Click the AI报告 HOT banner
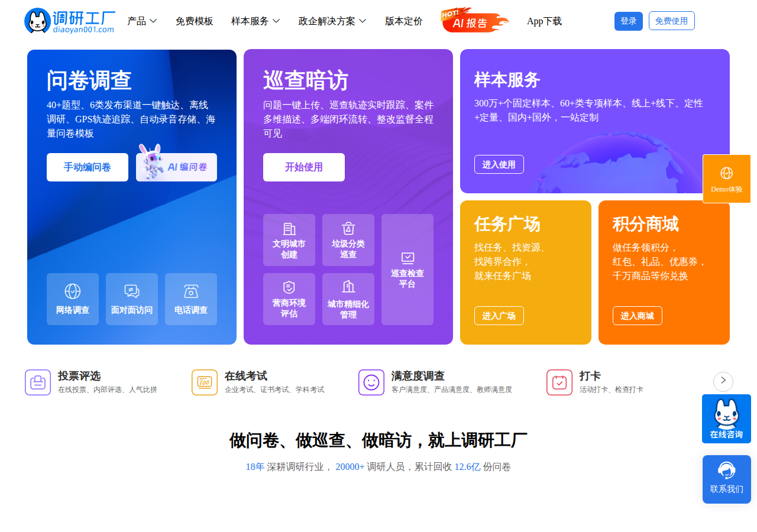This screenshot has width=757, height=532. 474,21
